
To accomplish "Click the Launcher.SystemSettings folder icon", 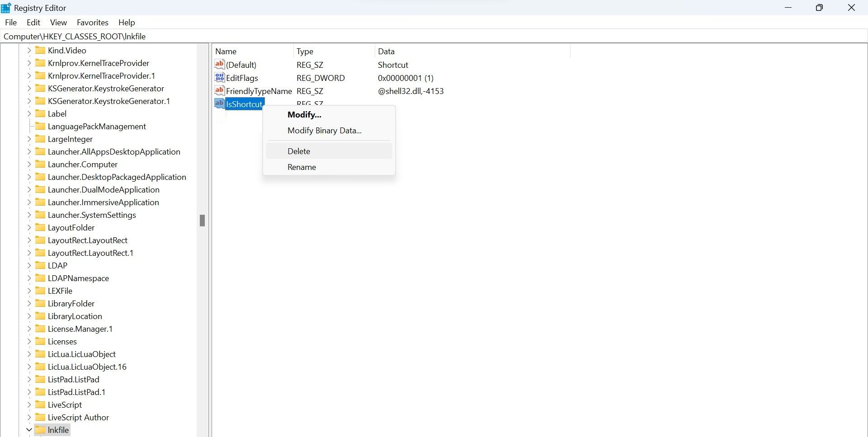I will tap(40, 215).
